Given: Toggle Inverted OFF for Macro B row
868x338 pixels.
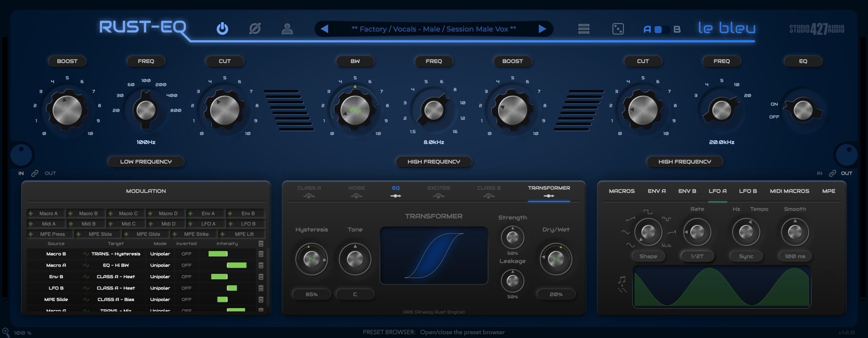Looking at the screenshot, I should tap(186, 254).
